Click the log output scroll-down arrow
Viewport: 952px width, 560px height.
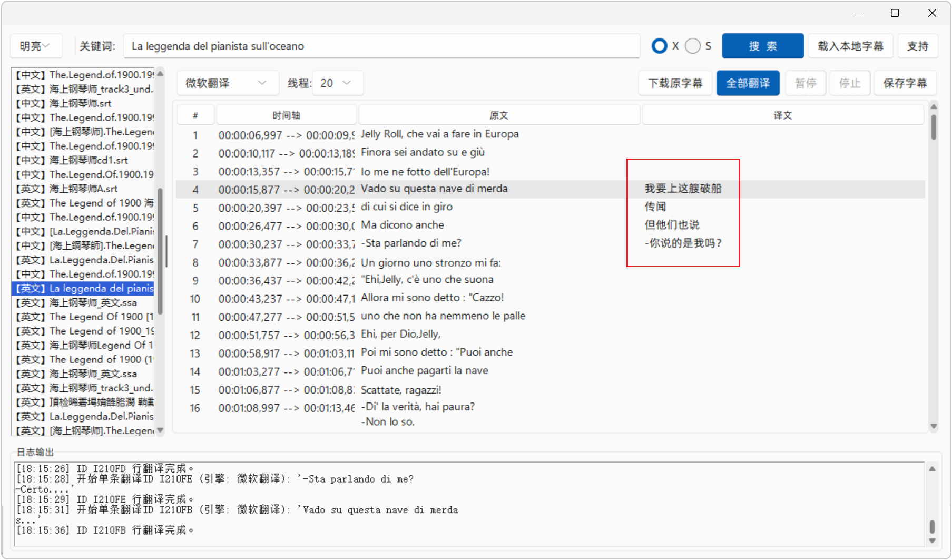click(932, 541)
